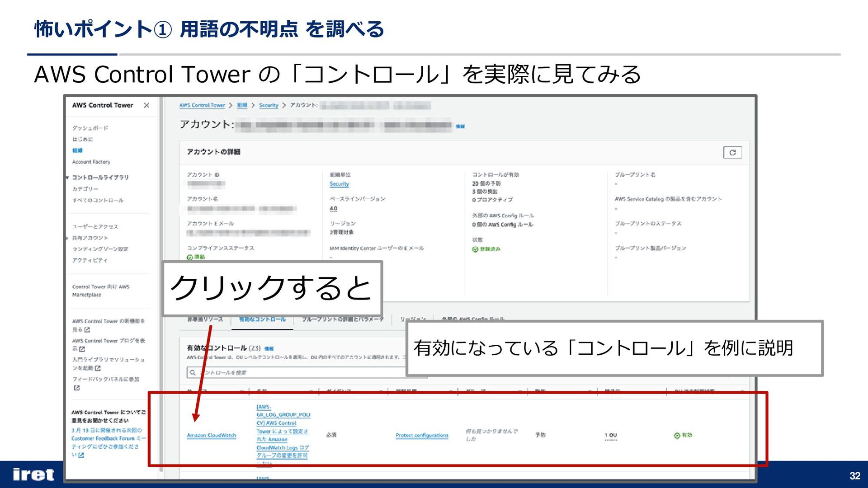Select 組織 in the sidebar navigation
The width and height of the screenshot is (868, 488).
tap(77, 150)
